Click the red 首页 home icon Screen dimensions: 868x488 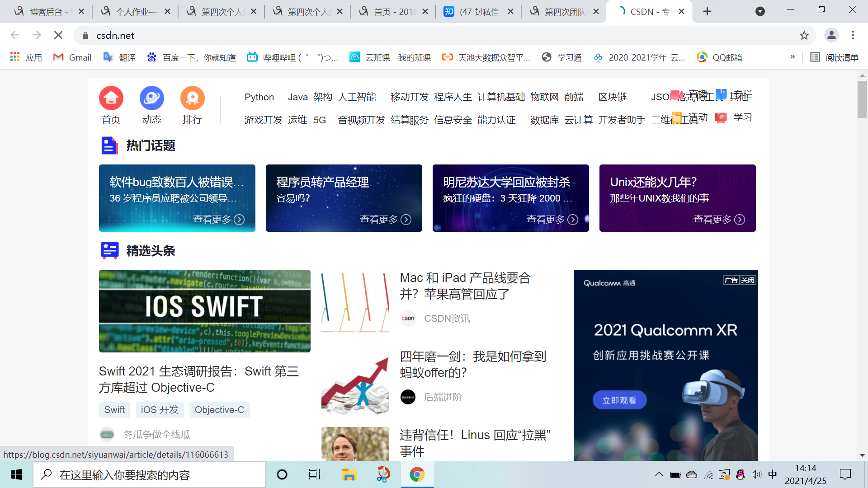[x=111, y=98]
